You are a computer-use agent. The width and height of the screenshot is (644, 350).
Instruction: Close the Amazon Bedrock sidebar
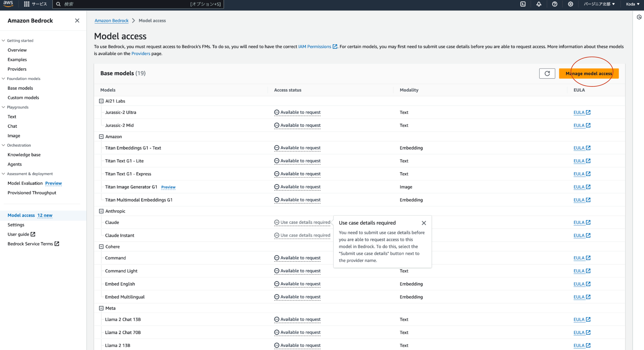(77, 20)
